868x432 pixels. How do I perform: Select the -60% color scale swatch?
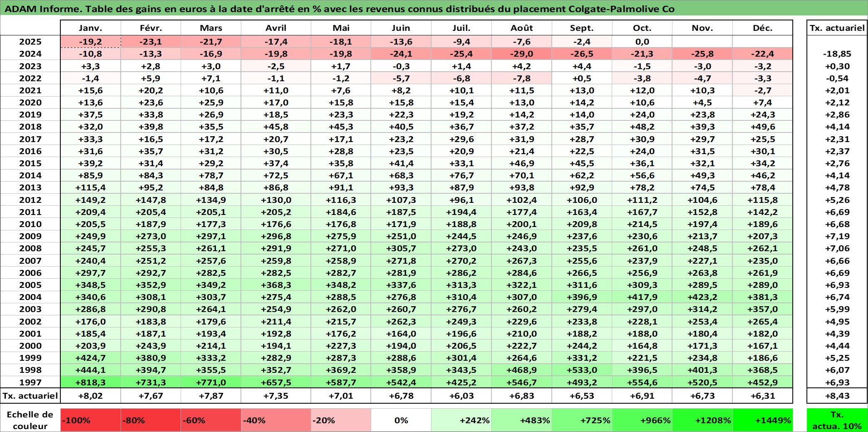(211, 420)
